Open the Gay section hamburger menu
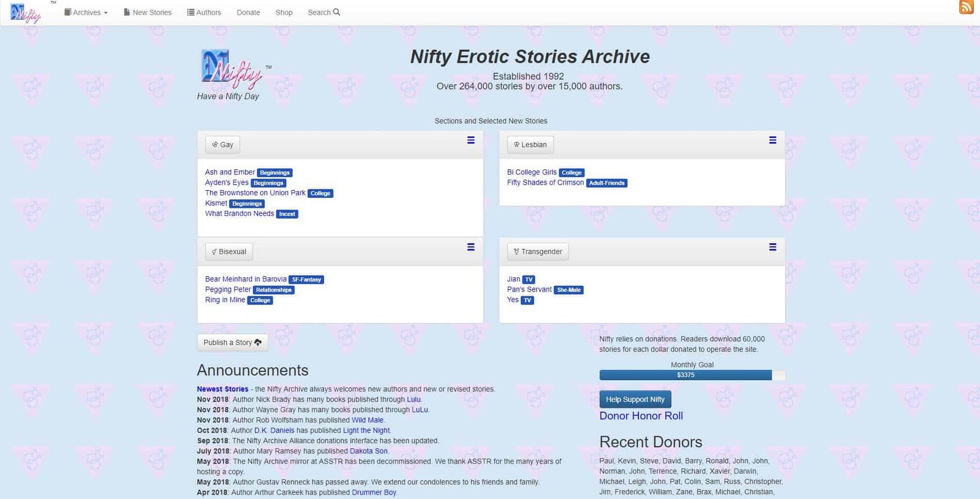This screenshot has height=499, width=980. (x=471, y=140)
